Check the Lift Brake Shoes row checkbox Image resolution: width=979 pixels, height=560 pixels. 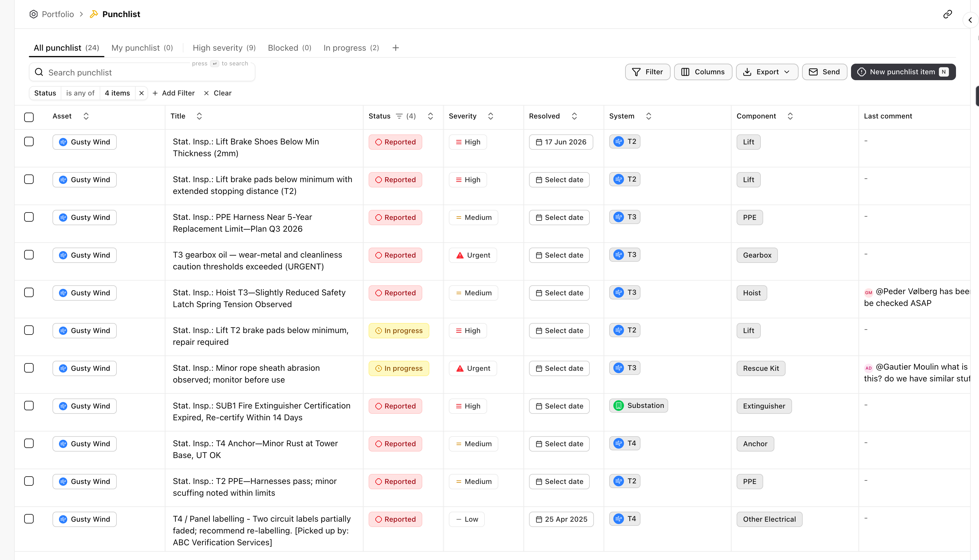tap(29, 141)
